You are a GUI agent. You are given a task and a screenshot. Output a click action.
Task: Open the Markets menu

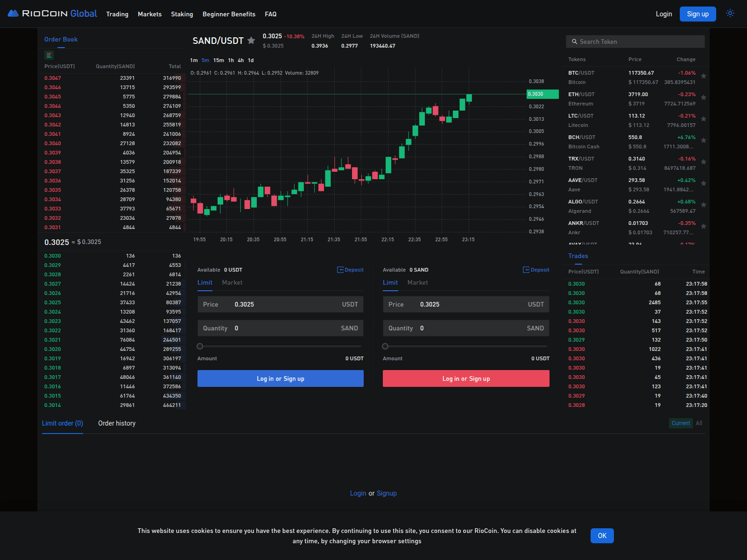pyautogui.click(x=149, y=14)
